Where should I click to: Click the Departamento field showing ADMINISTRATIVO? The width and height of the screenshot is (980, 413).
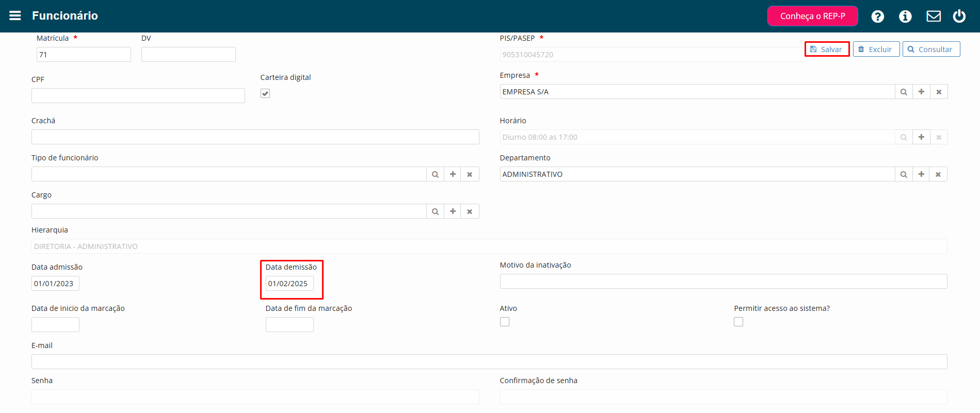(697, 174)
